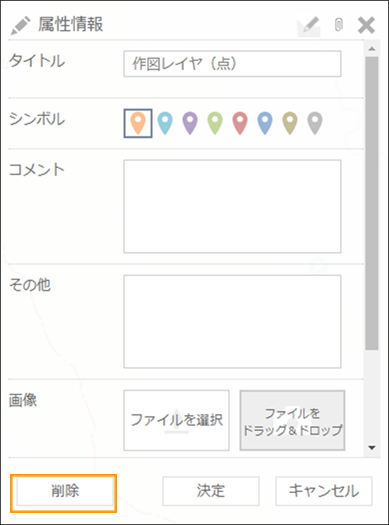Confirm with the 決定 button
This screenshot has height=525, width=389.
pyautogui.click(x=211, y=491)
